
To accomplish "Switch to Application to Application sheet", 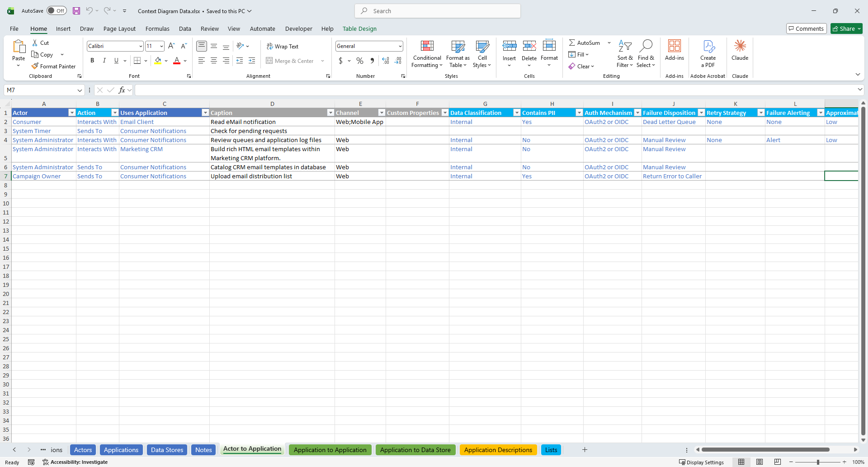I will click(x=330, y=450).
